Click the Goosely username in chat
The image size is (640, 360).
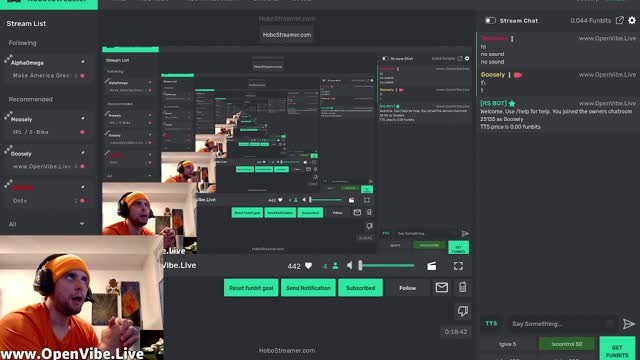(493, 75)
